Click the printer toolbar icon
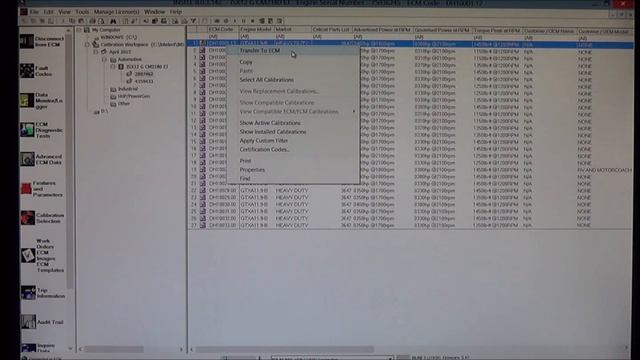This screenshot has width=640, height=360. [x=92, y=21]
